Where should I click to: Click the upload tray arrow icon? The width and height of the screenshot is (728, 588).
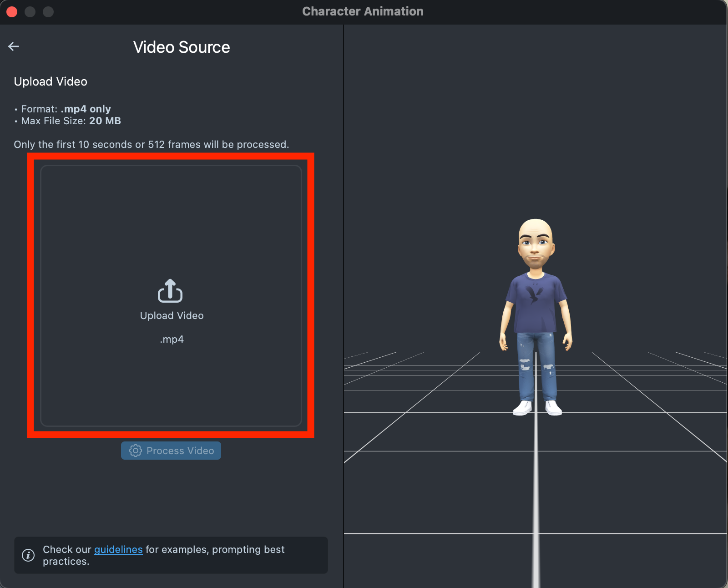[170, 291]
